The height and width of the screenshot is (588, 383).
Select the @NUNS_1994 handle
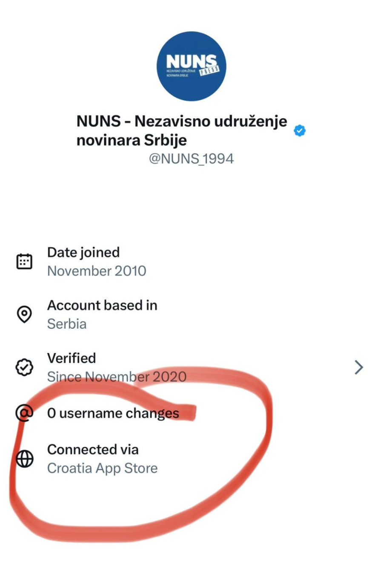[x=191, y=159]
